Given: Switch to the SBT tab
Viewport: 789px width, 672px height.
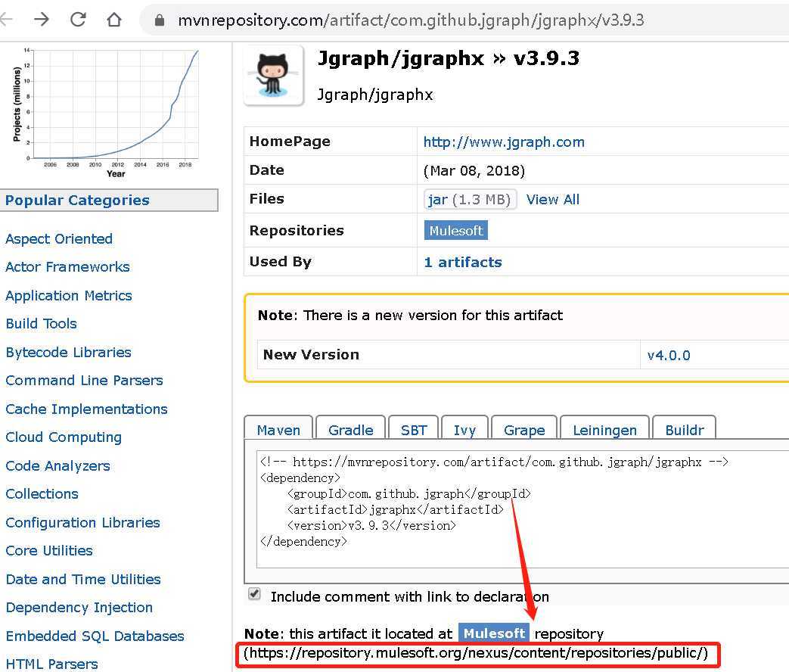Looking at the screenshot, I should 414,430.
